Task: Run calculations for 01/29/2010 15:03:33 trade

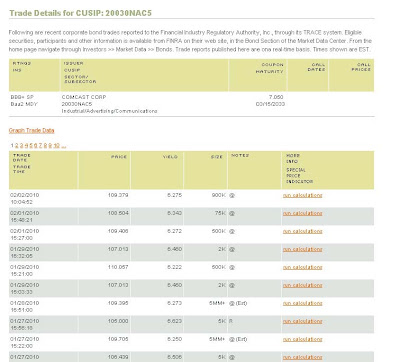Action: coord(302,285)
